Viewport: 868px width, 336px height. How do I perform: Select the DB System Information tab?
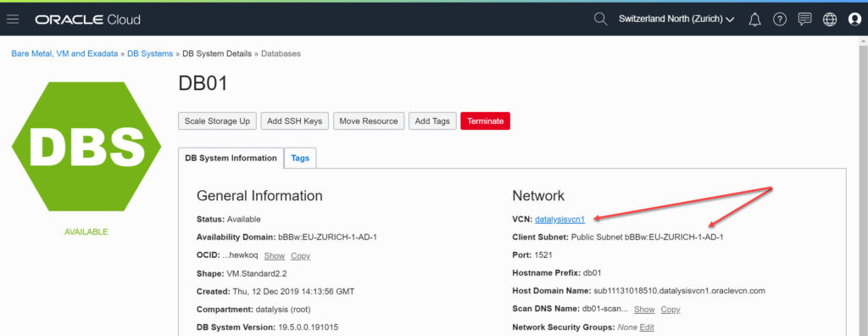coord(231,158)
